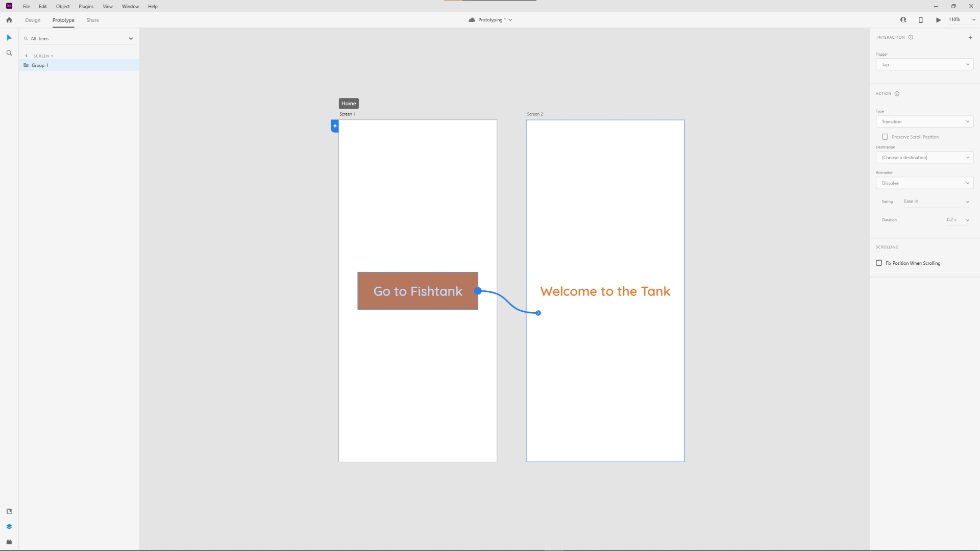Screen dimensions: 980x551
Task: Open the Choose a destination dropdown
Action: click(x=924, y=158)
